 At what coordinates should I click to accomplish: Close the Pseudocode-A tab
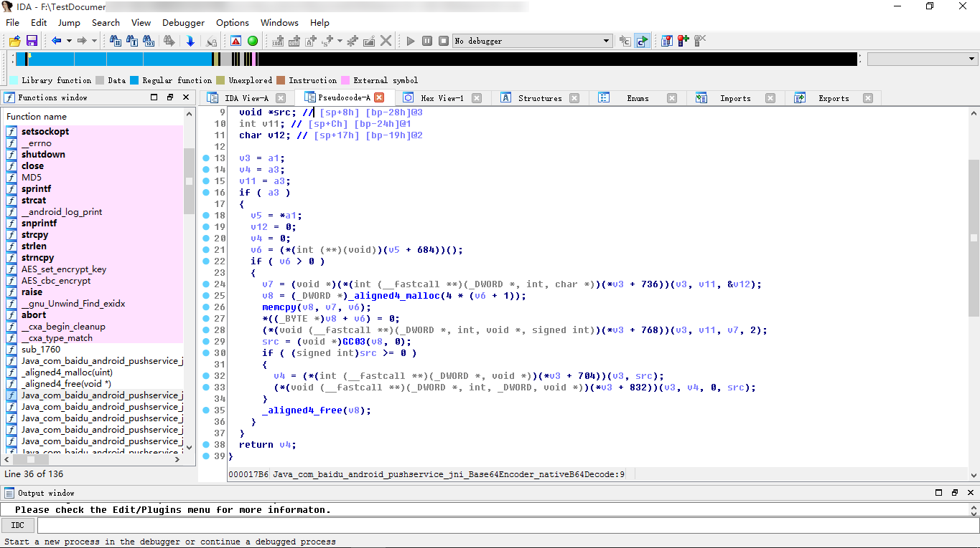[379, 97]
